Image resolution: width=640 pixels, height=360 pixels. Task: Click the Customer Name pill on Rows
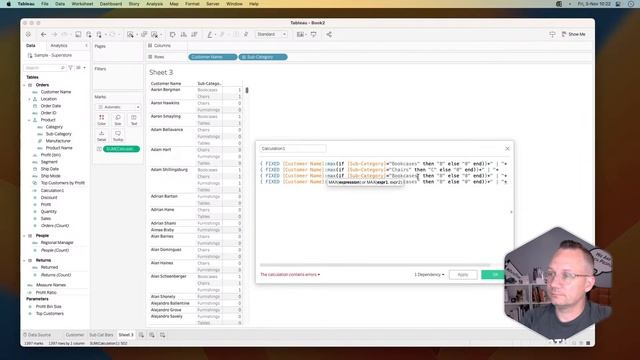tap(213, 57)
